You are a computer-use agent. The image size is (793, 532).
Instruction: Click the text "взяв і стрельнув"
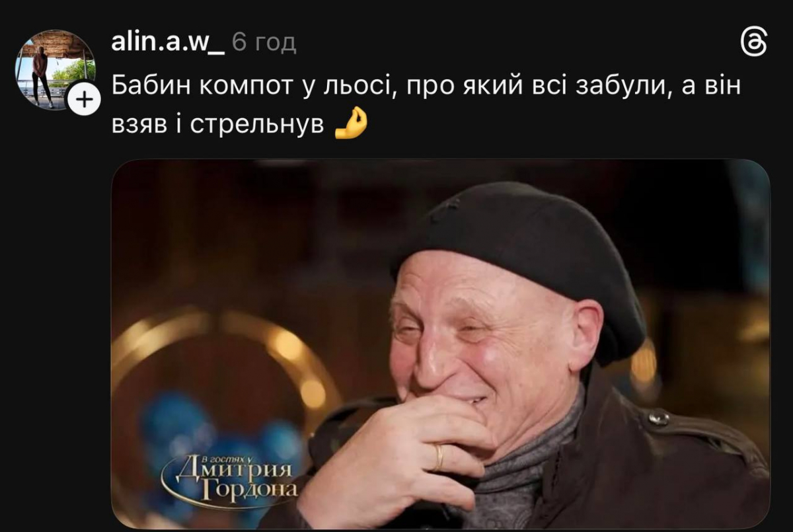(x=218, y=124)
